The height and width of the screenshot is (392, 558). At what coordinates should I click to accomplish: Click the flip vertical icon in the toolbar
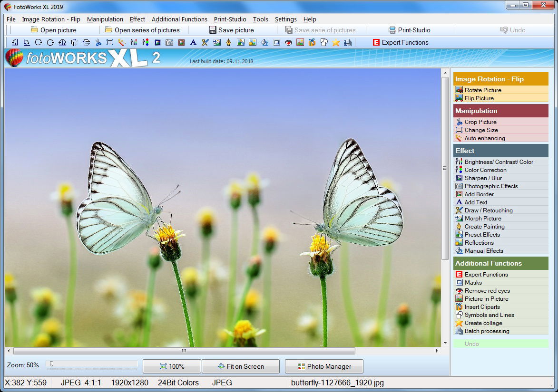tap(86, 43)
